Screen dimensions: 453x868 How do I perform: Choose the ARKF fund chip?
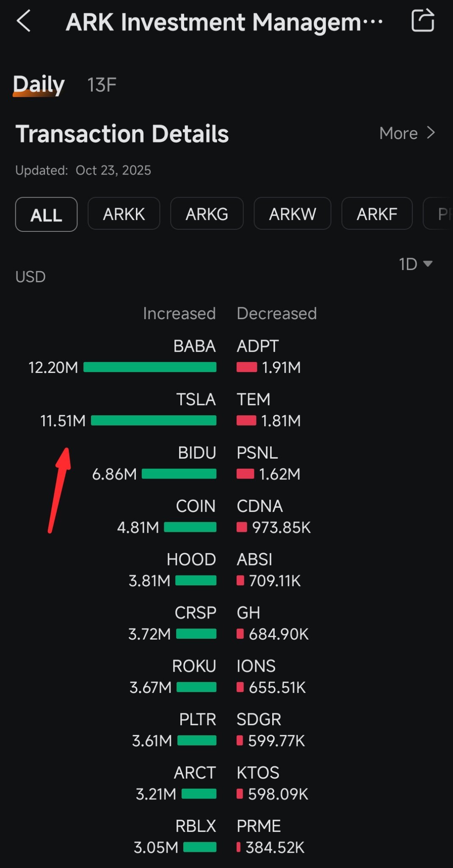pyautogui.click(x=377, y=214)
